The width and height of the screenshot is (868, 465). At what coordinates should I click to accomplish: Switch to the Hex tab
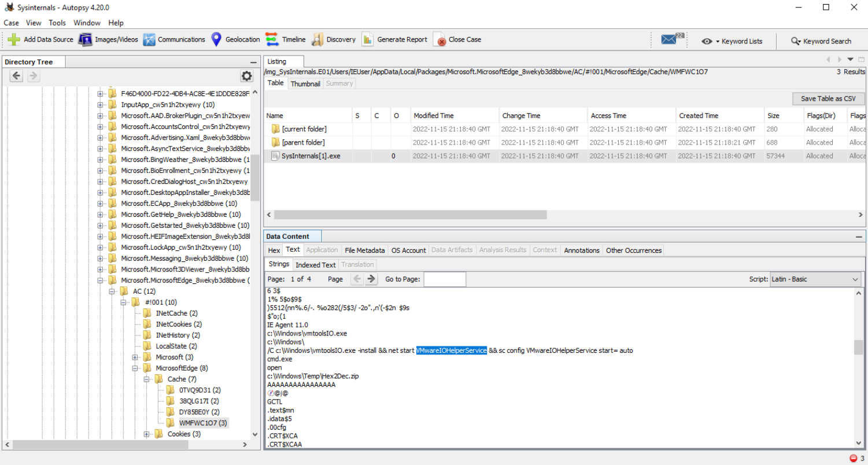(274, 250)
